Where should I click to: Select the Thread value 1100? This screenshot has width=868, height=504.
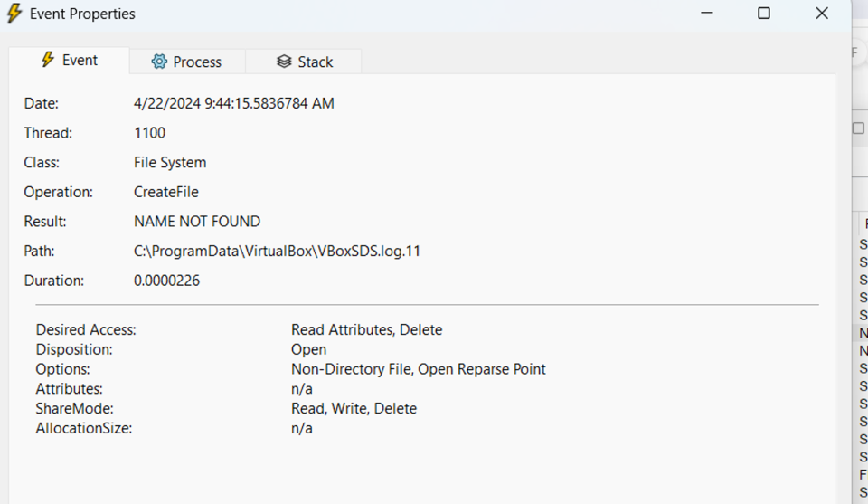(x=149, y=133)
